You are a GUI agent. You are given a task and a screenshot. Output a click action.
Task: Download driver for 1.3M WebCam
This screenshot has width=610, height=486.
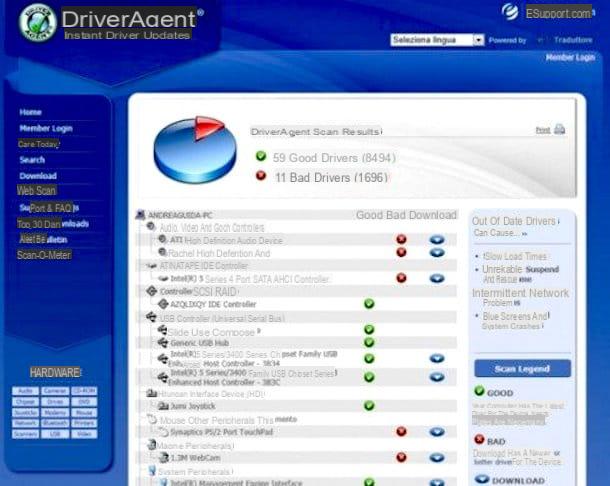[437, 458]
